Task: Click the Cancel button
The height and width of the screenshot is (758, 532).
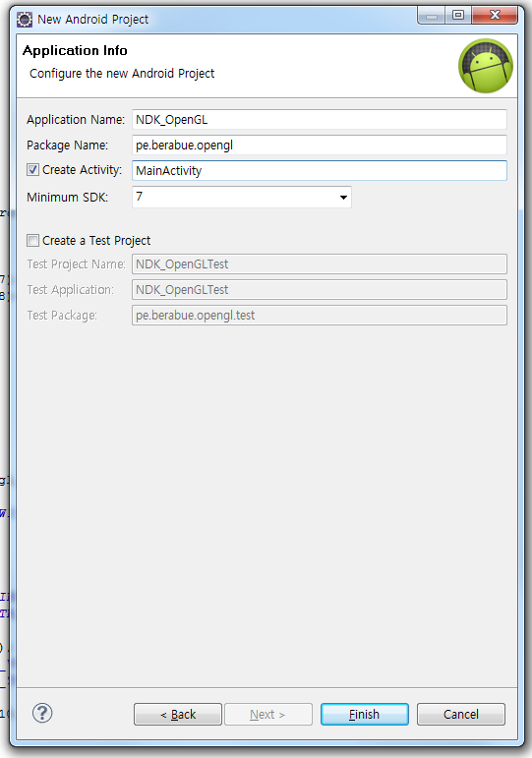Action: [x=461, y=714]
